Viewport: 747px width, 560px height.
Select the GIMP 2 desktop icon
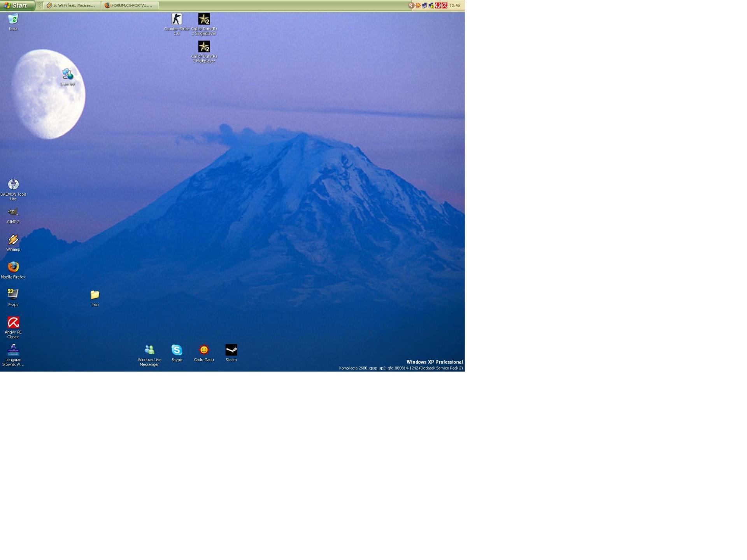13,215
